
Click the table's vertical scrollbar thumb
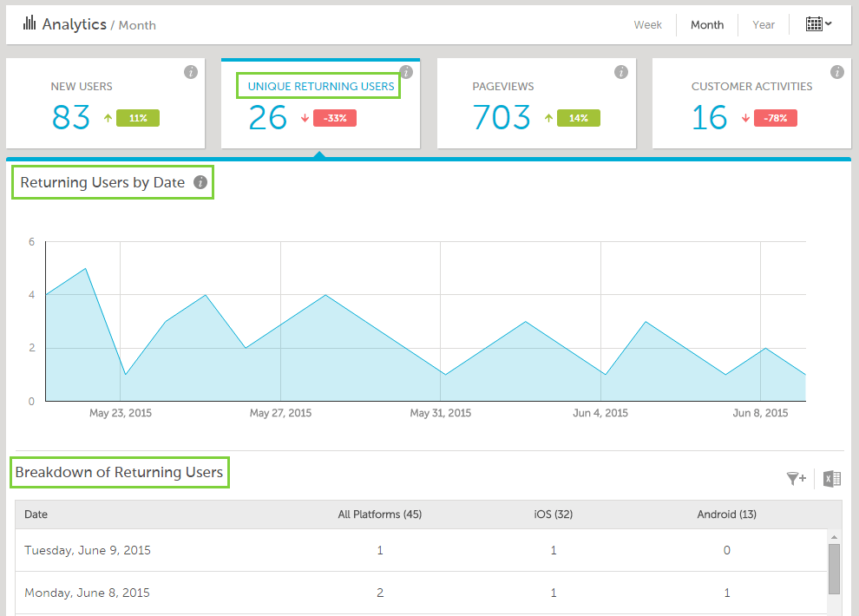834,568
